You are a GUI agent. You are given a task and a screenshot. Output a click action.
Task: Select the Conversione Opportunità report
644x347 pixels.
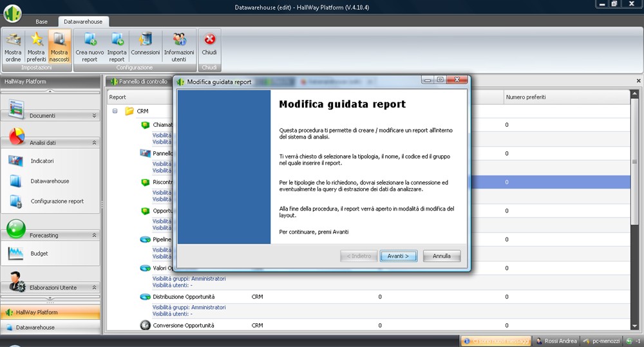tap(183, 325)
